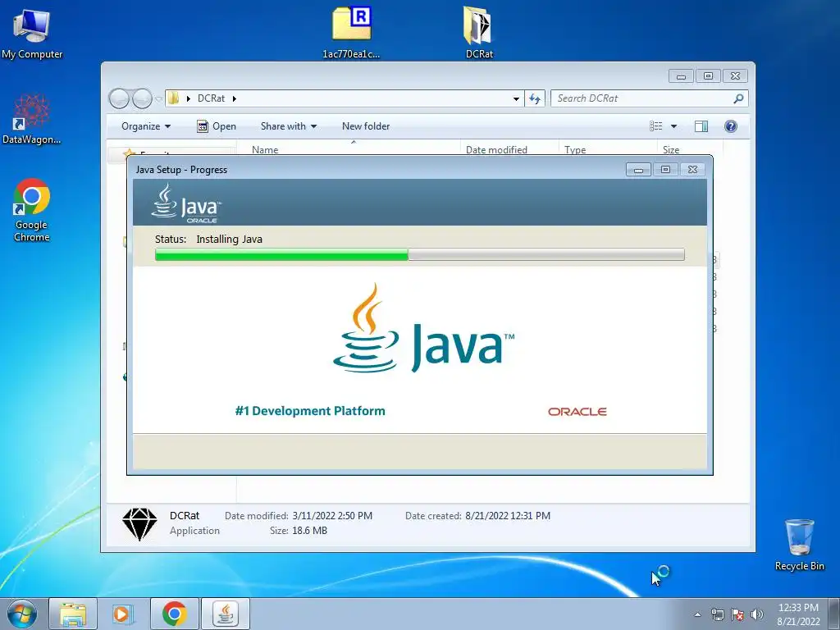
Task: Open File Explorer from the taskbar
Action: pyautogui.click(x=73, y=614)
